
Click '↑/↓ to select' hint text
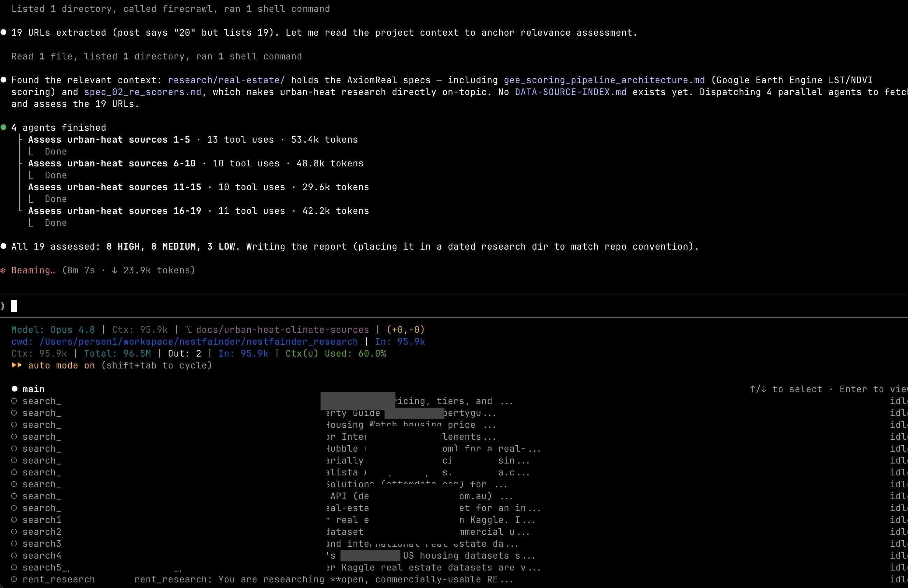(786, 389)
